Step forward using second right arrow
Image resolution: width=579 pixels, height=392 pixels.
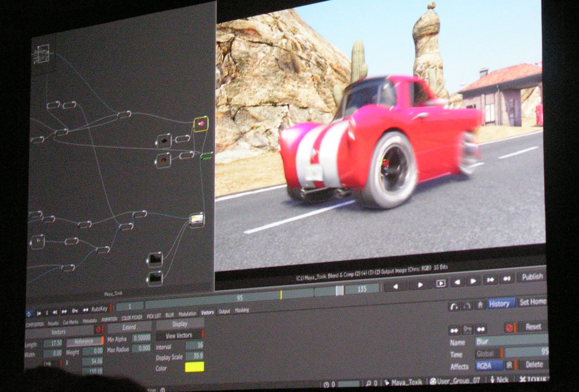473,281
